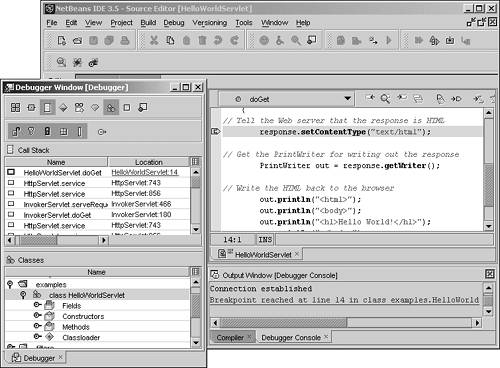Click the column chooser icon in Classes table

[x=195, y=272]
